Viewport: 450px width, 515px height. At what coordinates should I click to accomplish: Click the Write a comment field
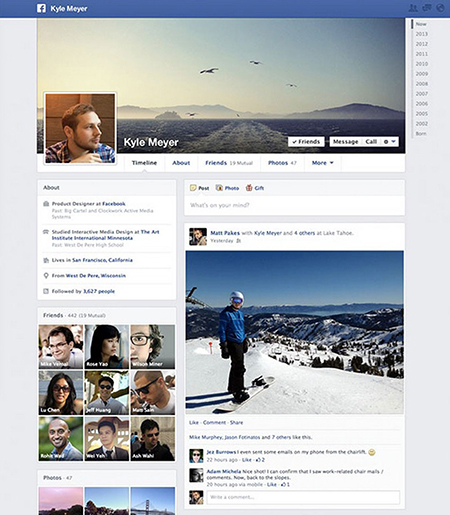(x=303, y=497)
